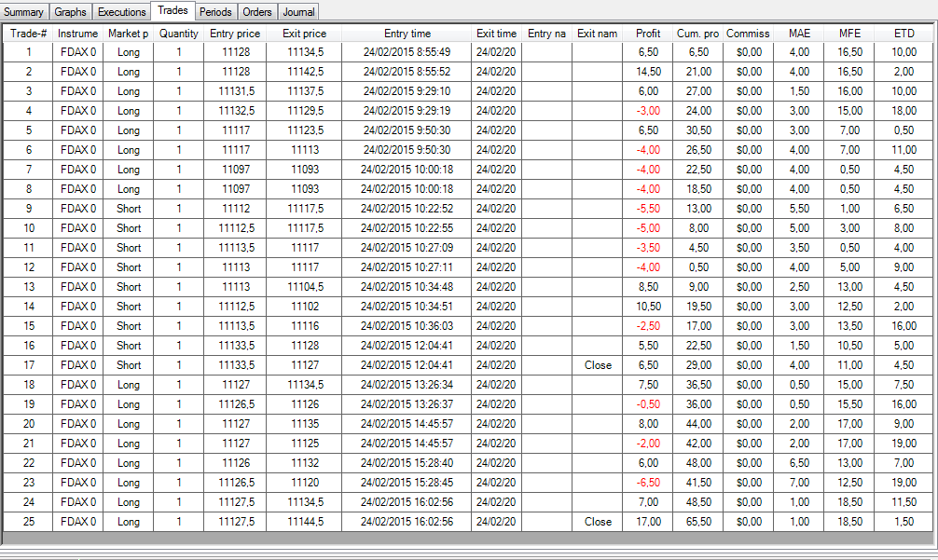Viewport: 938px width, 560px height.
Task: Select cumulative profit 65,50 in trade 25
Action: tap(697, 522)
